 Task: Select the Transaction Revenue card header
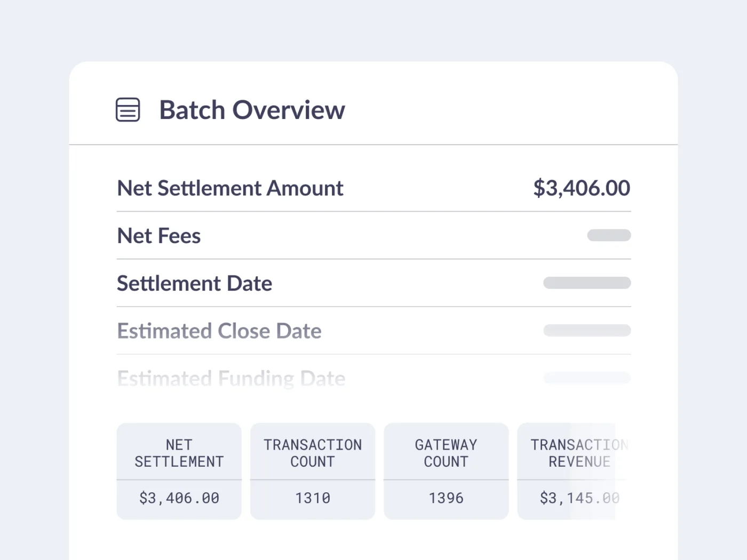pos(576,453)
